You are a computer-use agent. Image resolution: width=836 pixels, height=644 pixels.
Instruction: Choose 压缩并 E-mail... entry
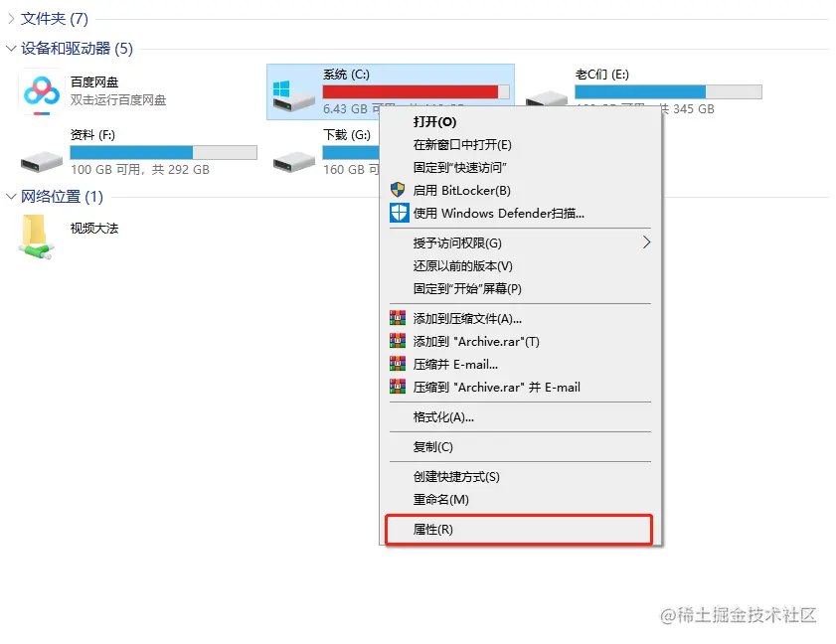520,365
